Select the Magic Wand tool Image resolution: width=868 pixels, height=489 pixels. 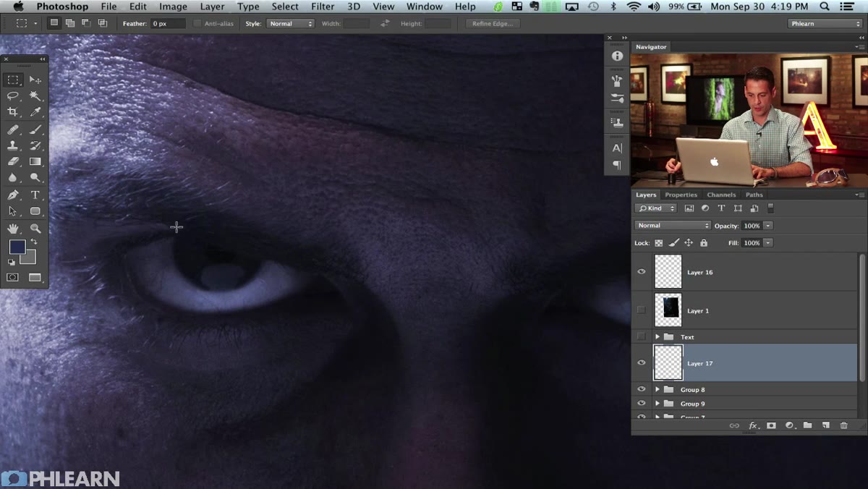(x=35, y=95)
